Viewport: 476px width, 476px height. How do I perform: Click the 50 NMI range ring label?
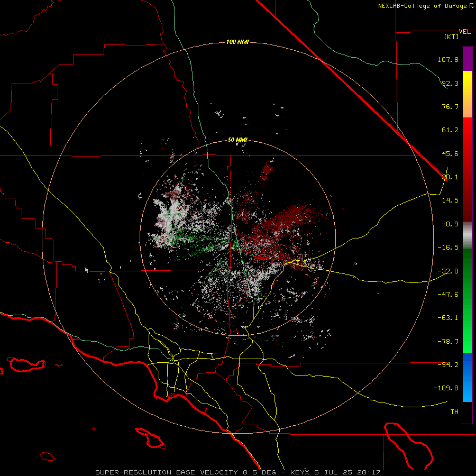[237, 140]
